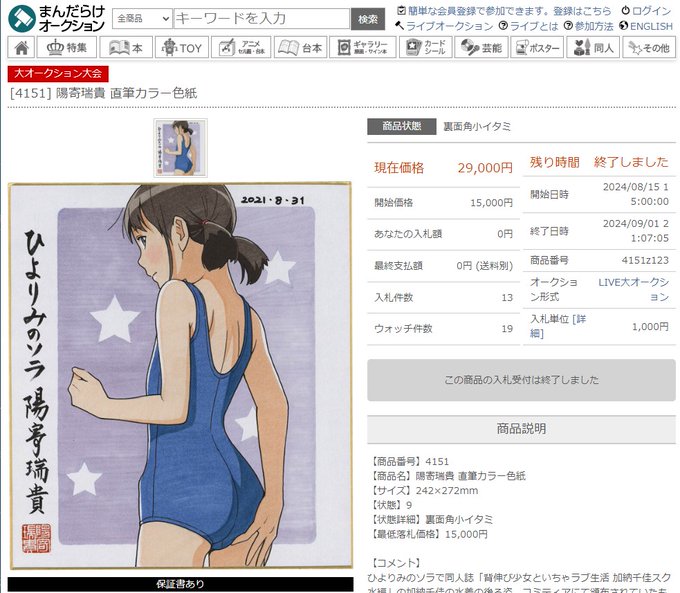The image size is (680, 593).
Task: Click the 【サイズ】242×272mm line
Action: tap(423, 491)
